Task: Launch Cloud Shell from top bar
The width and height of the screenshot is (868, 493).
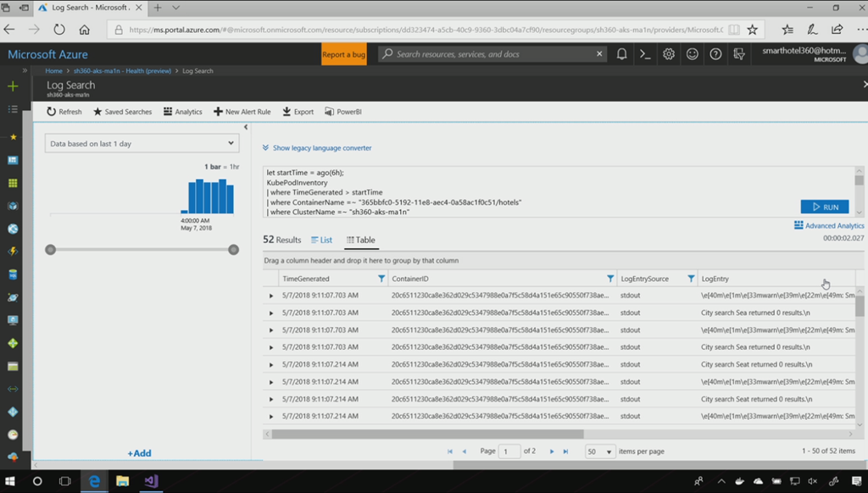Action: coord(645,54)
